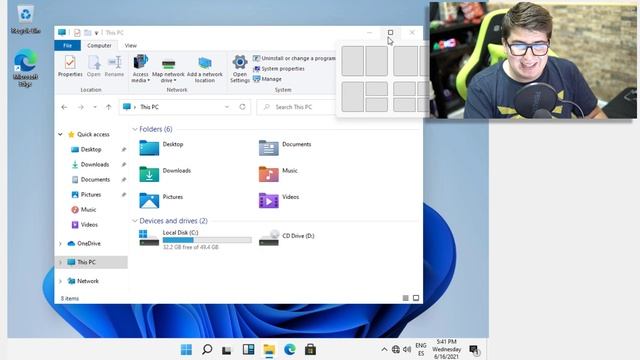Open the Windows Start menu
640x360 pixels.
186,349
